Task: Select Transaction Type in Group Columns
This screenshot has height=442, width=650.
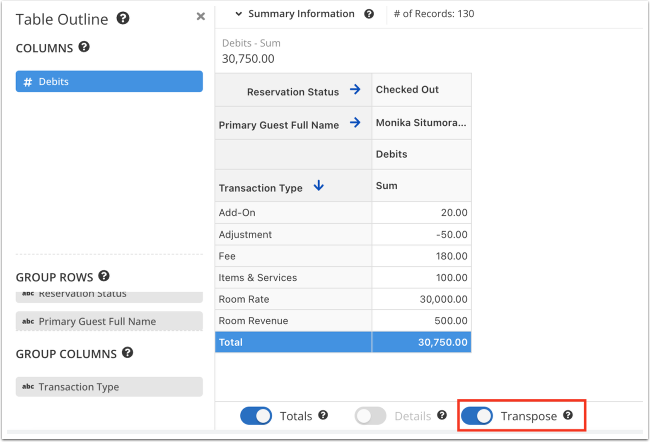Action: (x=109, y=387)
